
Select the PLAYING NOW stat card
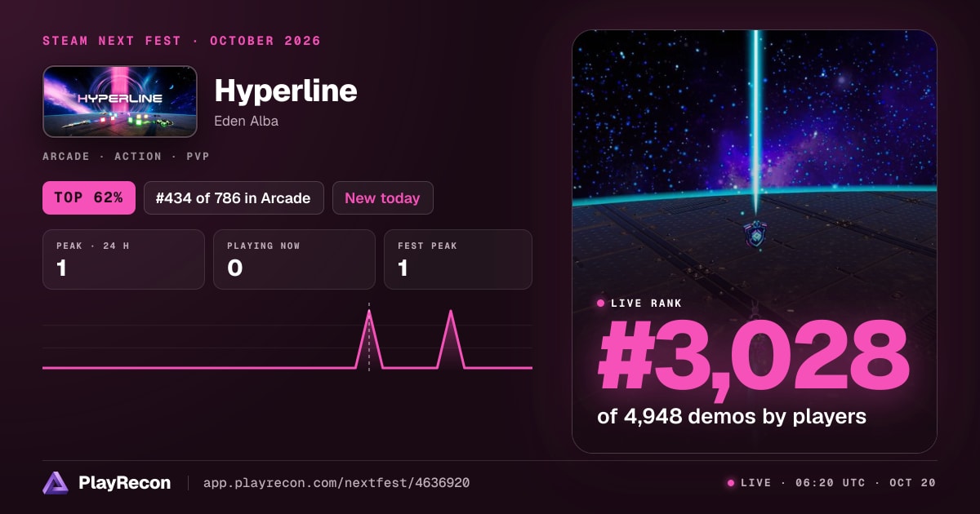294,259
